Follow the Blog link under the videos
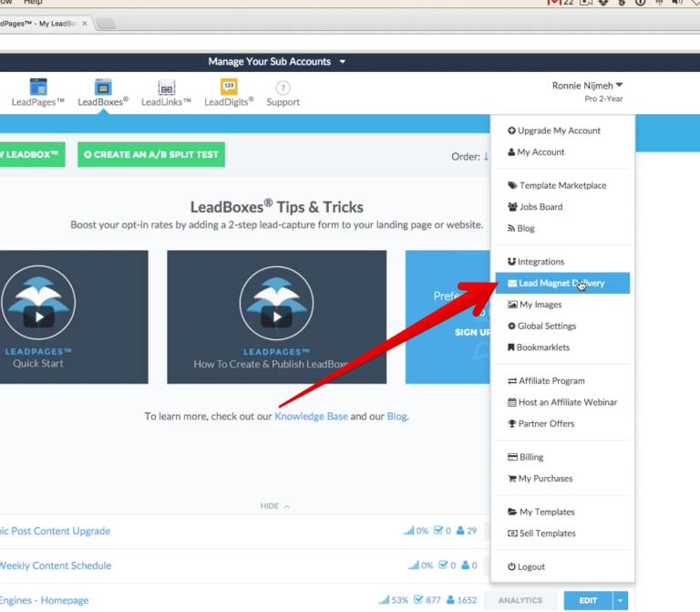The width and height of the screenshot is (700, 612). [396, 416]
